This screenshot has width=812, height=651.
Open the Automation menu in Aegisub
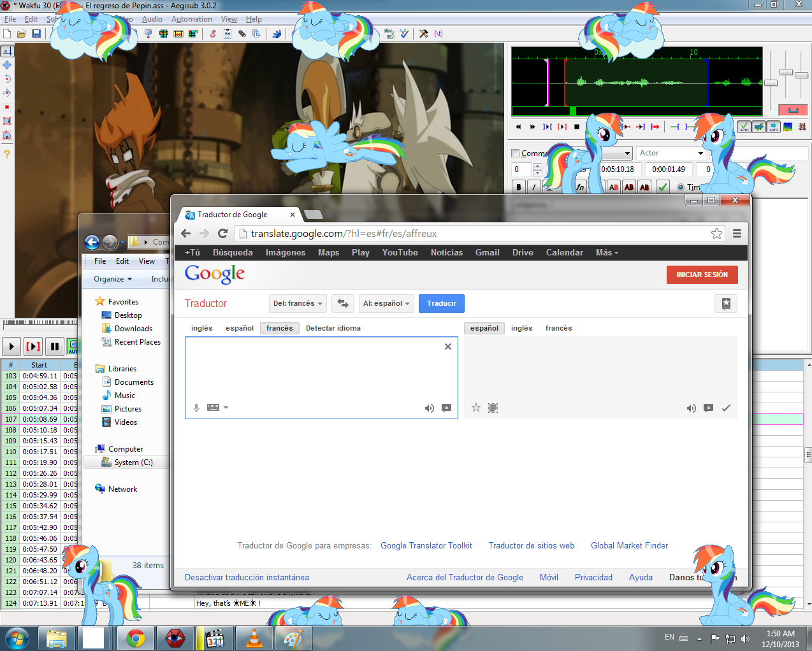coord(192,19)
